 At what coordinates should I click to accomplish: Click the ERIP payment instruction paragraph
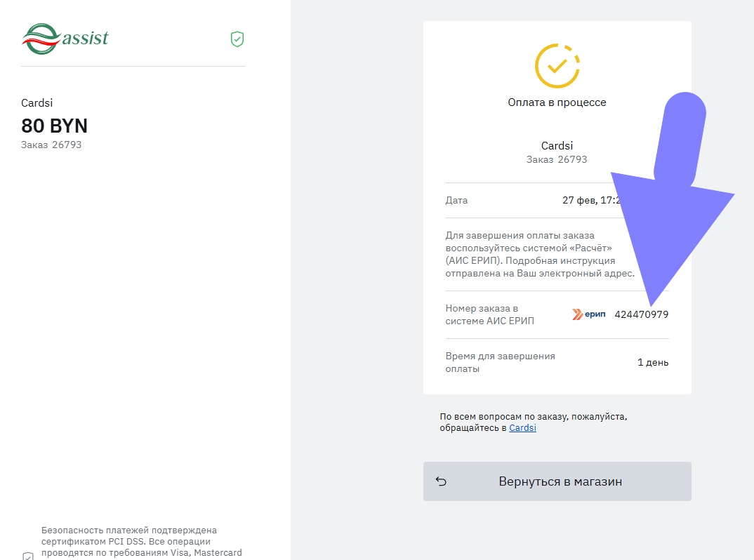point(539,254)
